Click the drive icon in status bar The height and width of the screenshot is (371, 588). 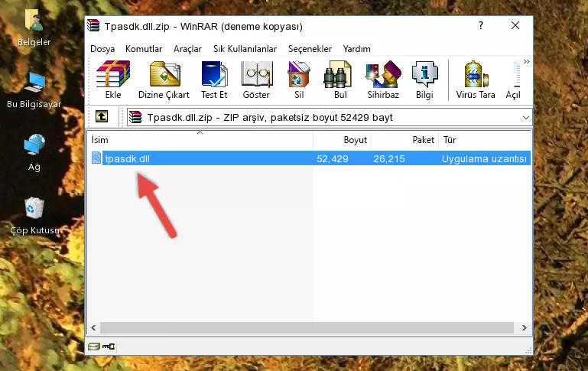93,347
